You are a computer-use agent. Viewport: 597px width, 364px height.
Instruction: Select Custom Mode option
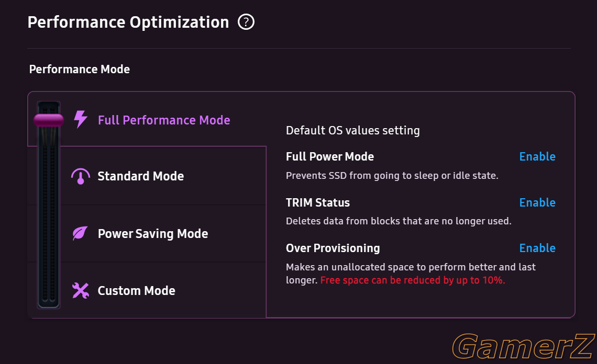tap(136, 291)
